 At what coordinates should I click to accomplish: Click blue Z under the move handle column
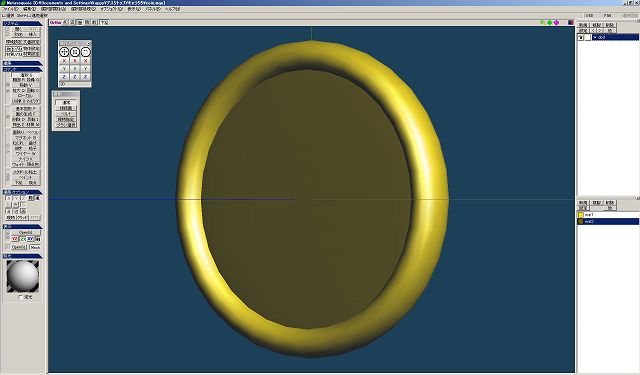[64, 77]
